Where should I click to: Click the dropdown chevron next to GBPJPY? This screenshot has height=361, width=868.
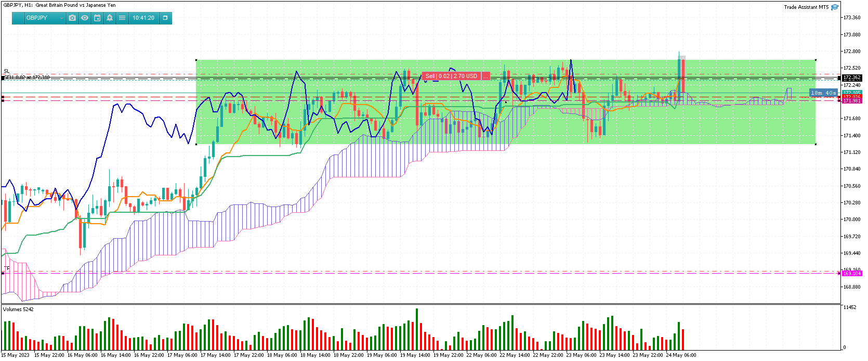(x=61, y=18)
